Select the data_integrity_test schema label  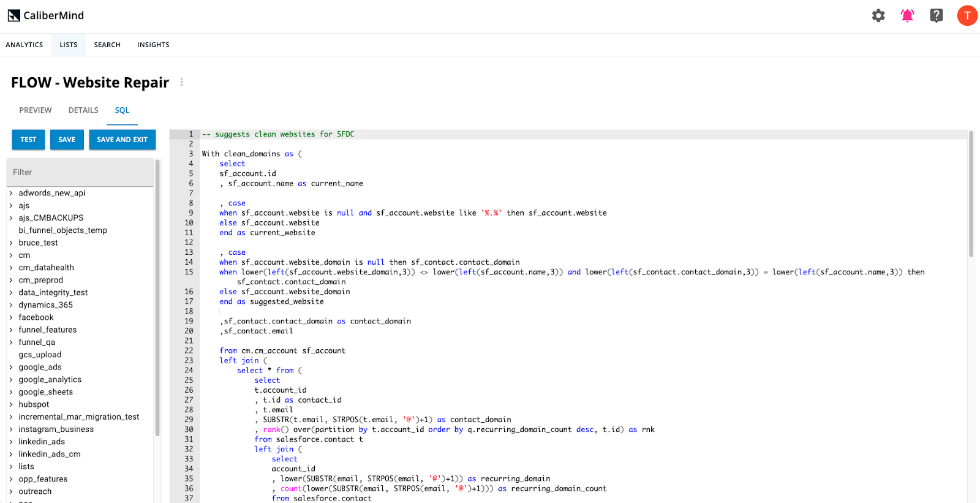tap(53, 292)
